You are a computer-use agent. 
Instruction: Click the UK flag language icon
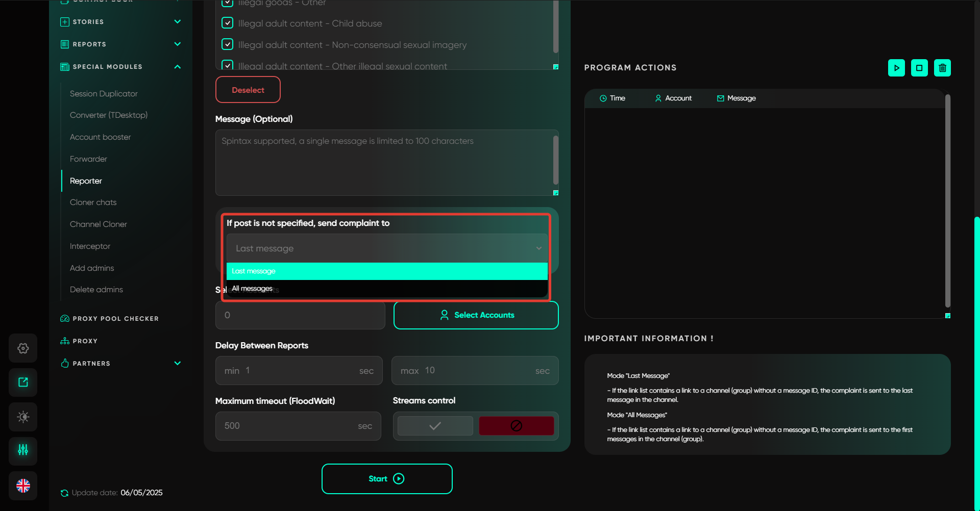pos(23,486)
